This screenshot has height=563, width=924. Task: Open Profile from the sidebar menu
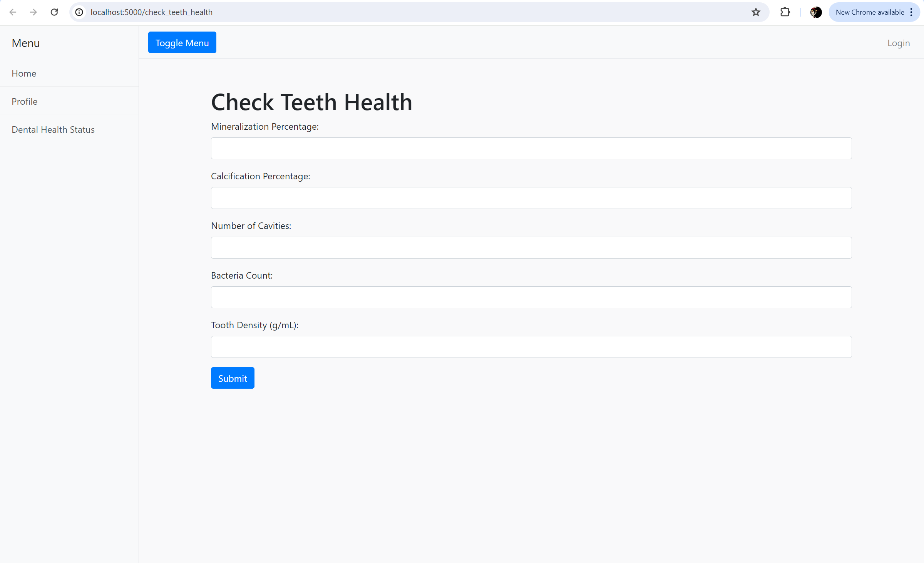click(x=25, y=101)
